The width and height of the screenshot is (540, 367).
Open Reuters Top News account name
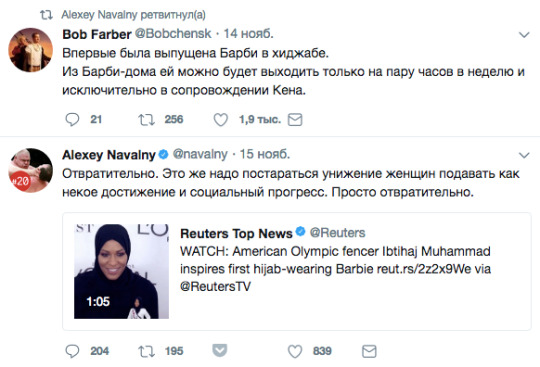click(x=236, y=233)
